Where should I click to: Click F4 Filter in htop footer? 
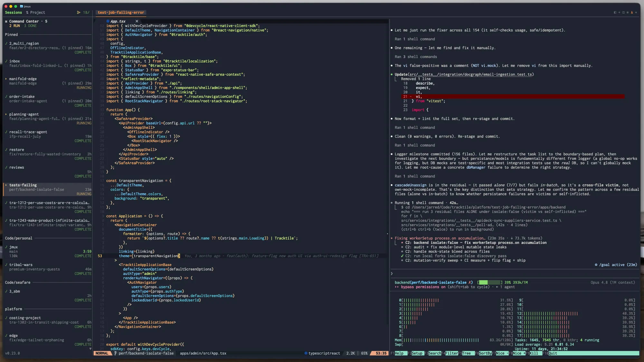point(449,353)
